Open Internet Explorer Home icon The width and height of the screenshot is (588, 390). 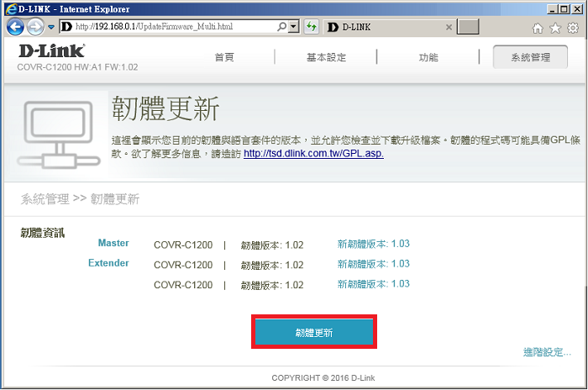(x=538, y=28)
